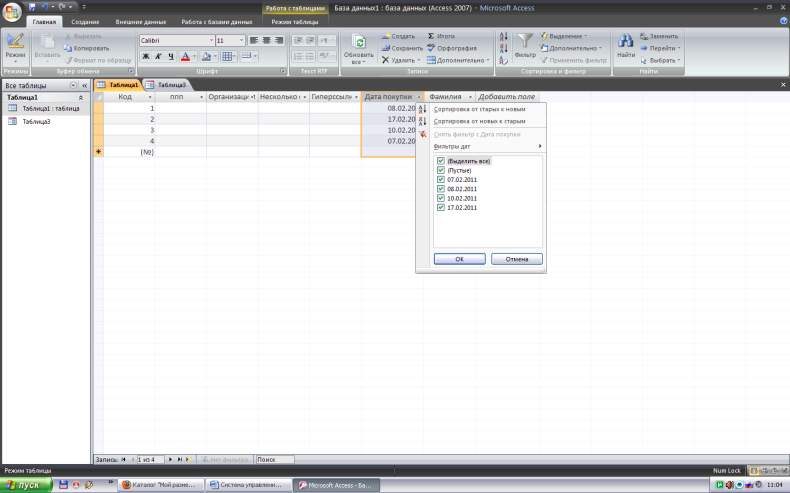This screenshot has height=493, width=790.
Task: Align text right in ribbon
Action: click(279, 40)
